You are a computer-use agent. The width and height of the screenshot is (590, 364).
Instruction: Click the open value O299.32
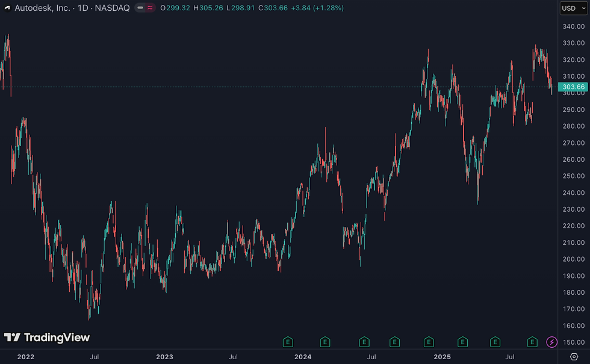coord(175,8)
